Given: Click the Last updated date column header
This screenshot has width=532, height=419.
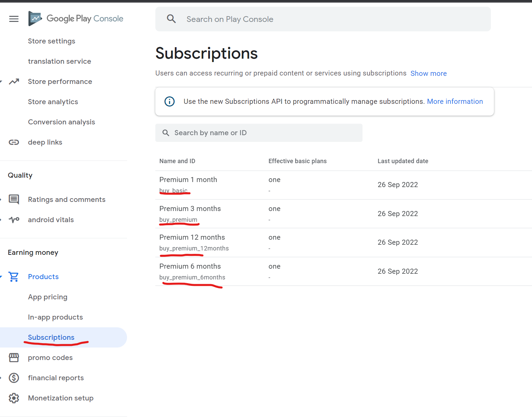Looking at the screenshot, I should (403, 161).
